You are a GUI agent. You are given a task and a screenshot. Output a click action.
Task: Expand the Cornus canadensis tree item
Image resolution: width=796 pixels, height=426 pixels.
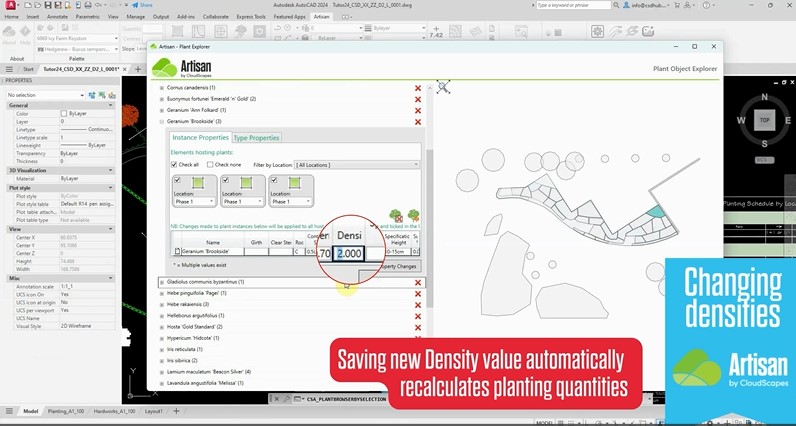[162, 88]
